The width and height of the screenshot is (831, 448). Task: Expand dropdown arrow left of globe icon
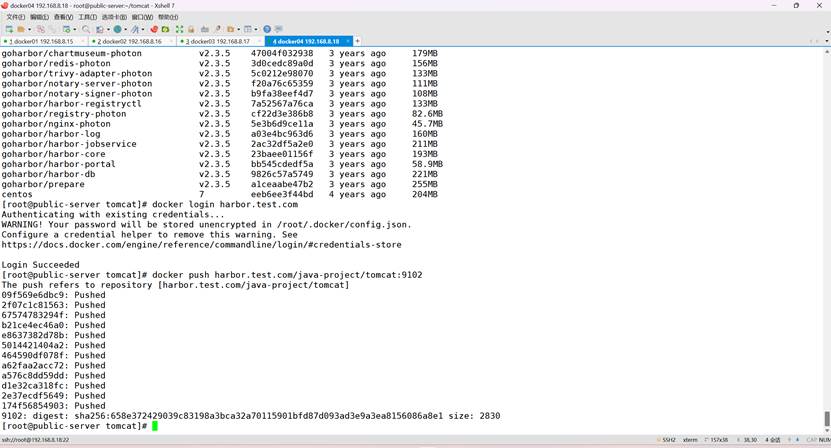(x=108, y=29)
